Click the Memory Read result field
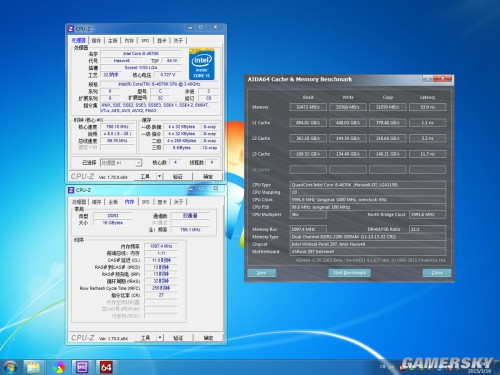The height and width of the screenshot is (375, 500). 308,107
